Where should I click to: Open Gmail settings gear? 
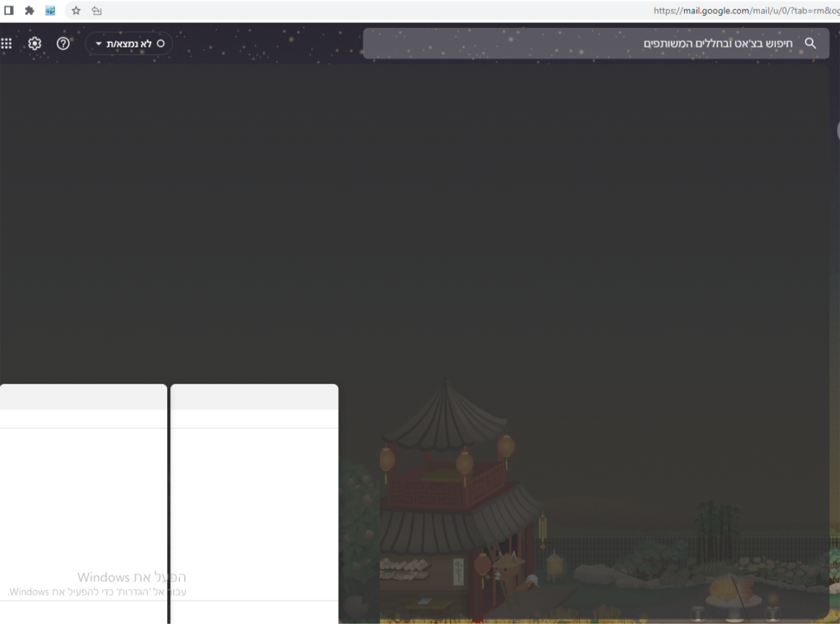click(x=35, y=43)
